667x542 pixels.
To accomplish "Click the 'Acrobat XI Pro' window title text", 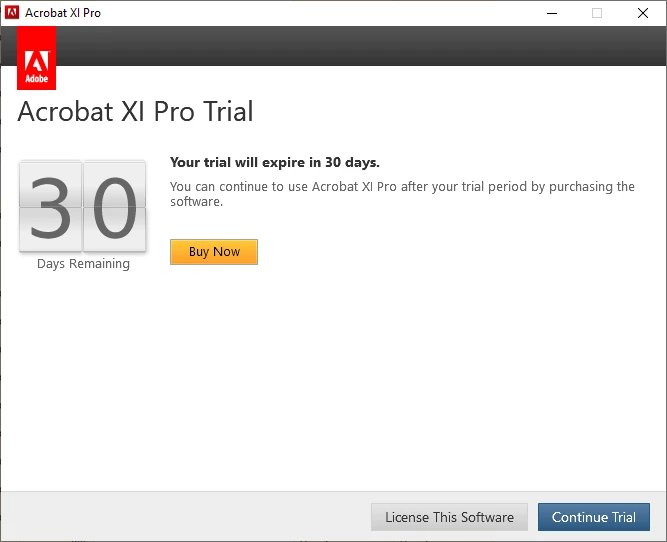I will click(63, 13).
